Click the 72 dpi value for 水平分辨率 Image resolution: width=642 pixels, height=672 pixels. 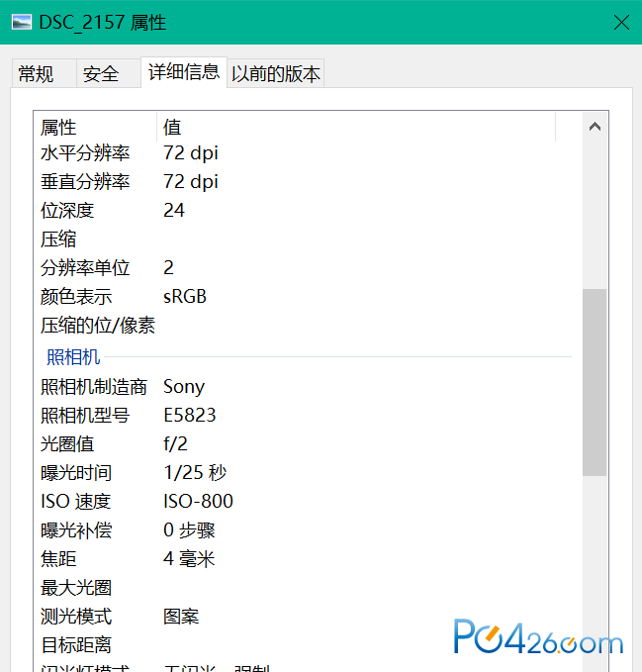[x=191, y=153]
